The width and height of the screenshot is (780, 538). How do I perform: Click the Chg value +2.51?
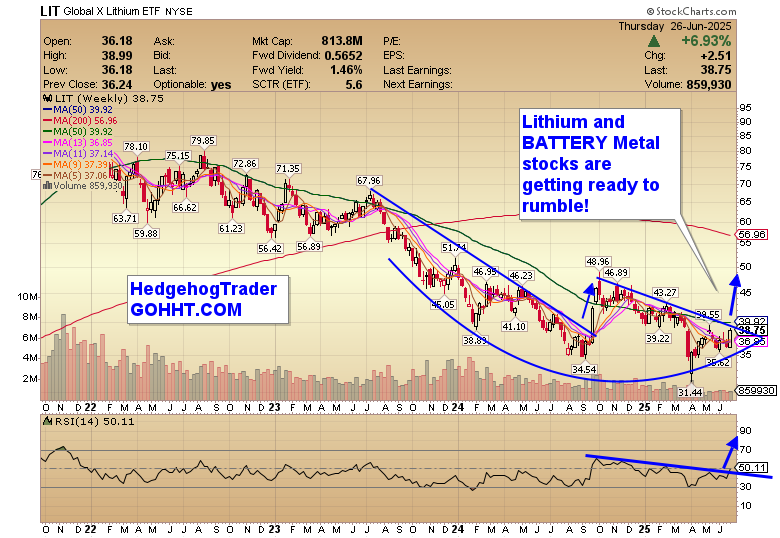tap(716, 55)
